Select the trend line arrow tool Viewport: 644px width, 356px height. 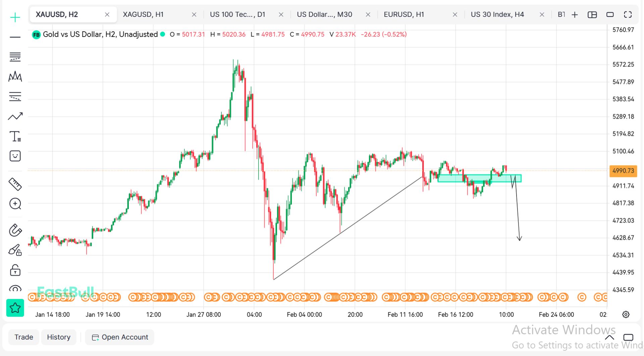(15, 117)
